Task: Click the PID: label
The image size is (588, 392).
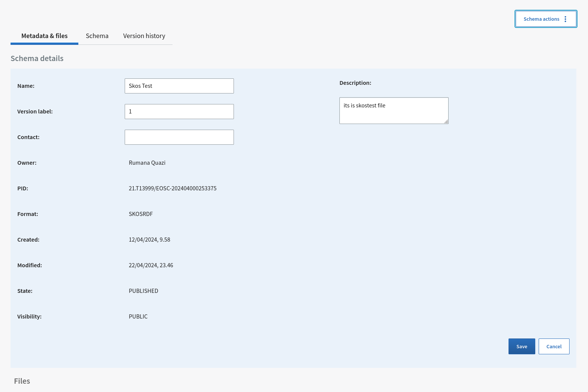Action: coord(23,188)
